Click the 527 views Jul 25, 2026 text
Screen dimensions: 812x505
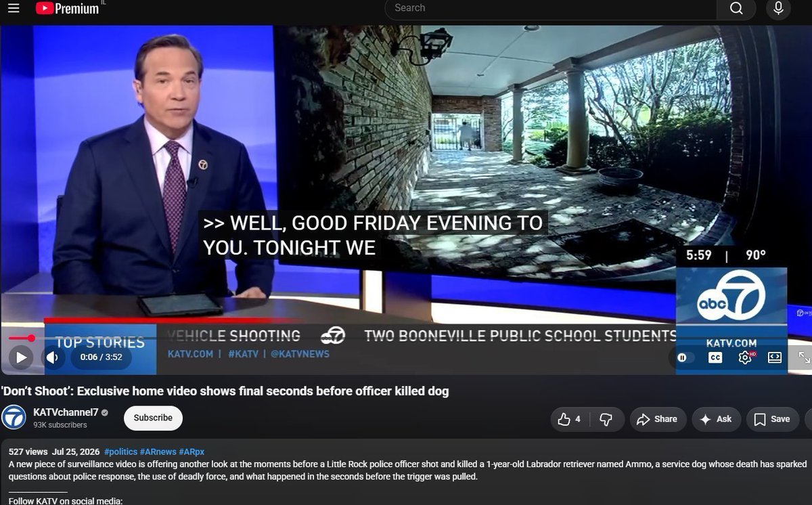click(54, 452)
